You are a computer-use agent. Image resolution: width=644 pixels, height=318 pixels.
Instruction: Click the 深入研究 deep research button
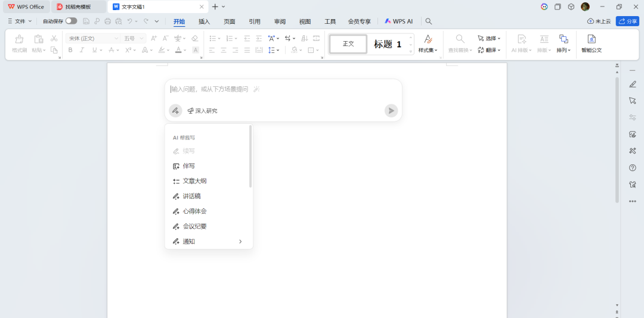tap(203, 111)
